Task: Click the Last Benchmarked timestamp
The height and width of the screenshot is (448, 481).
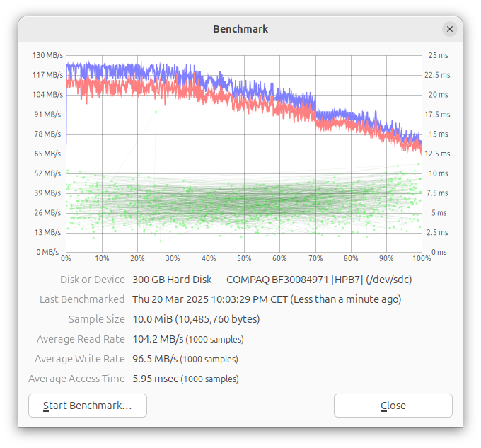Action: click(267, 299)
